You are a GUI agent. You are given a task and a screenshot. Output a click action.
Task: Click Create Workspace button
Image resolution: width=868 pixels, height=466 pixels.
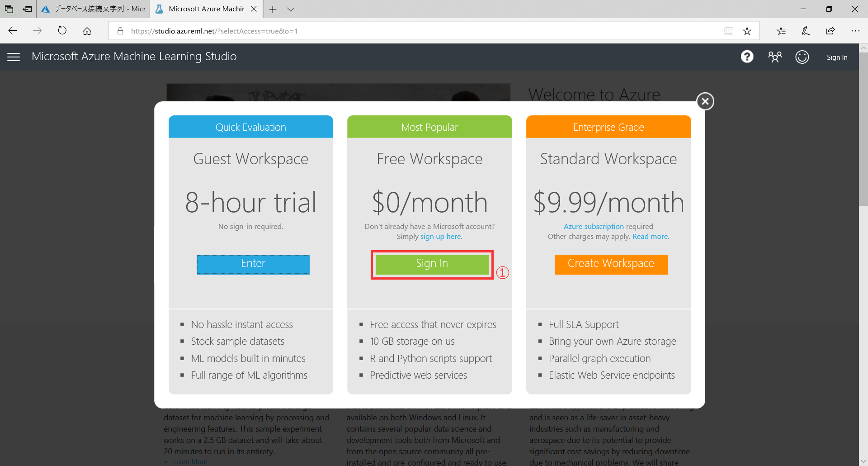611,264
